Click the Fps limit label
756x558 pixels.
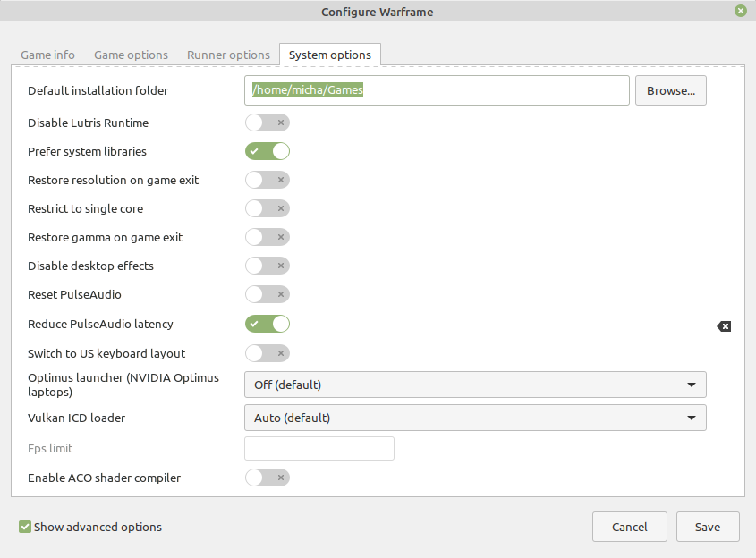(50, 449)
